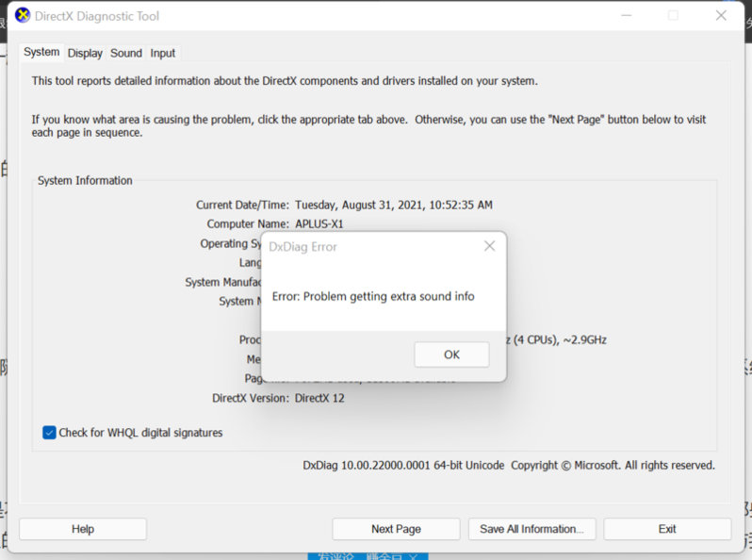The height and width of the screenshot is (560, 752).
Task: Minimize the DirectX Diagnostic Tool window
Action: 624,16
